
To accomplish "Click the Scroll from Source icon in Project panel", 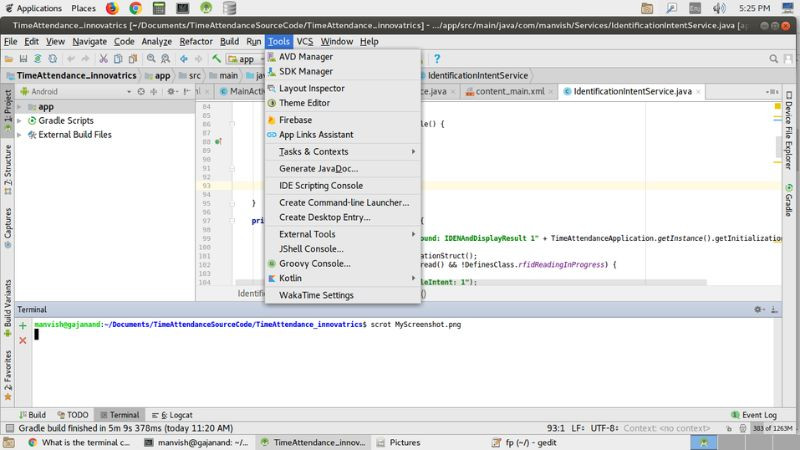I will (x=141, y=91).
